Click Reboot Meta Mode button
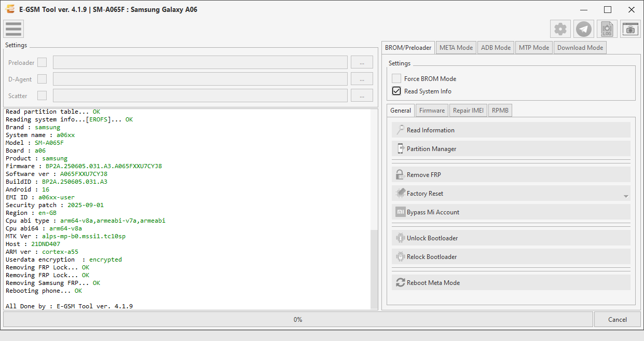The width and height of the screenshot is (644, 341). pyautogui.click(x=511, y=282)
